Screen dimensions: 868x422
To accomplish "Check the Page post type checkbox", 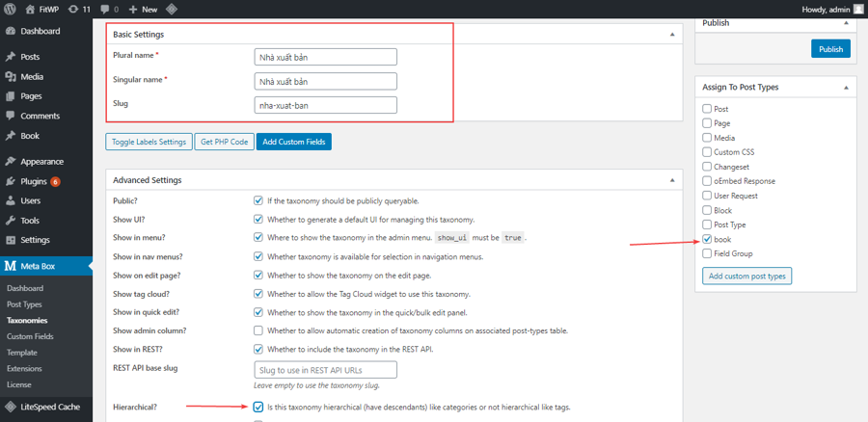I will 707,122.
